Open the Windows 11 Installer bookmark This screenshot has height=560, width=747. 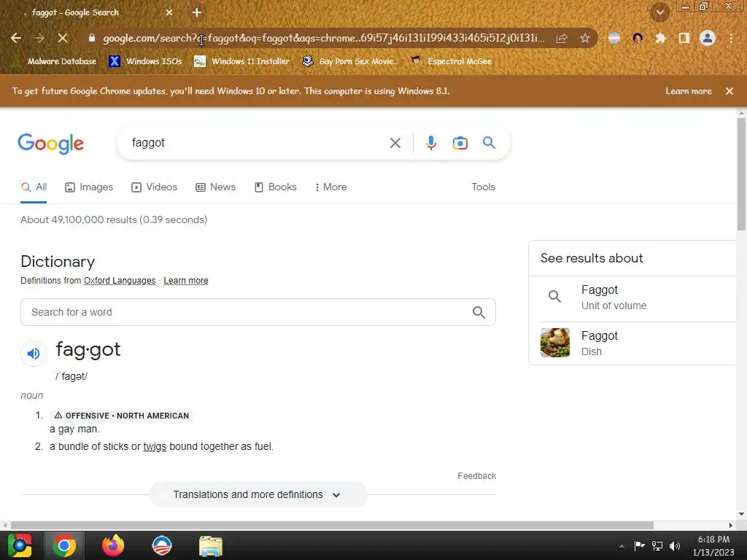(242, 61)
